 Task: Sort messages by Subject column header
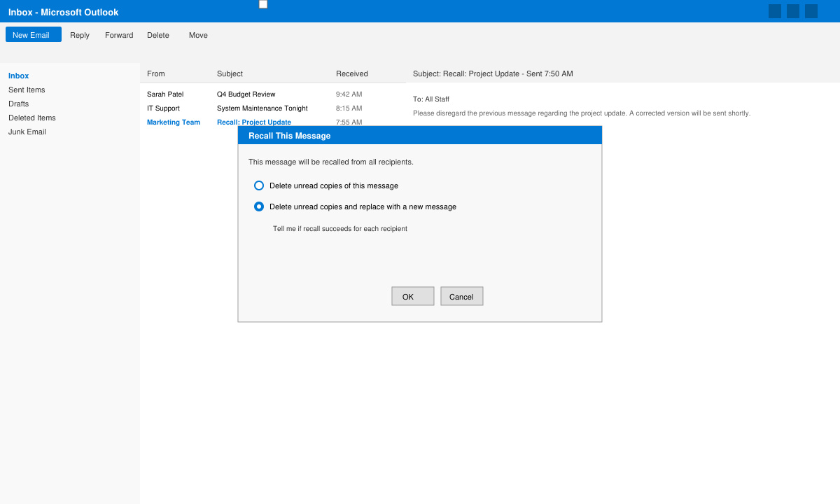(230, 73)
